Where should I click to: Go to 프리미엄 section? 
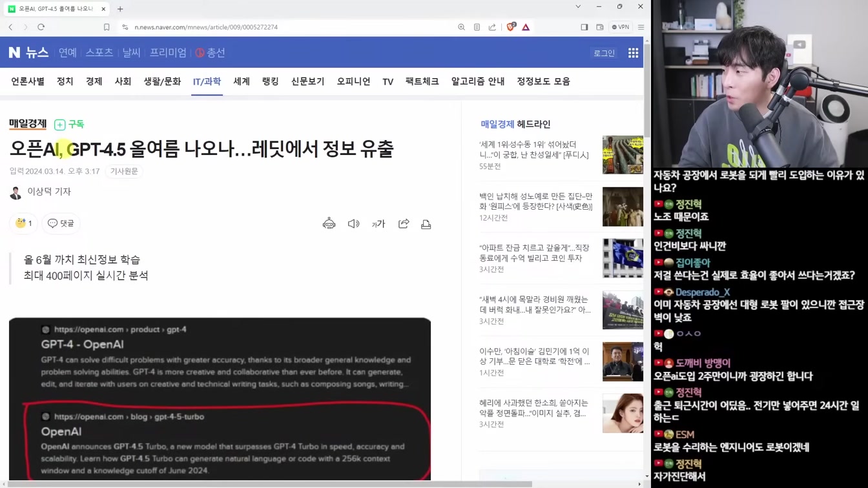[168, 52]
